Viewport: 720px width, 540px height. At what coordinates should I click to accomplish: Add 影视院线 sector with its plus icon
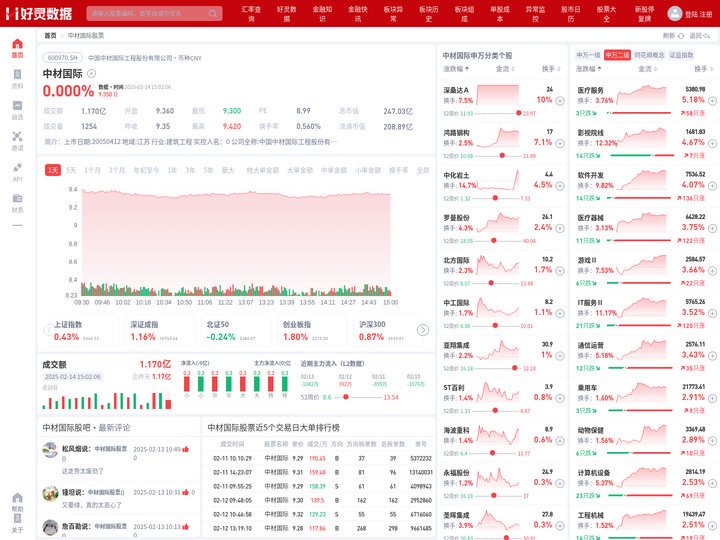coord(712,143)
